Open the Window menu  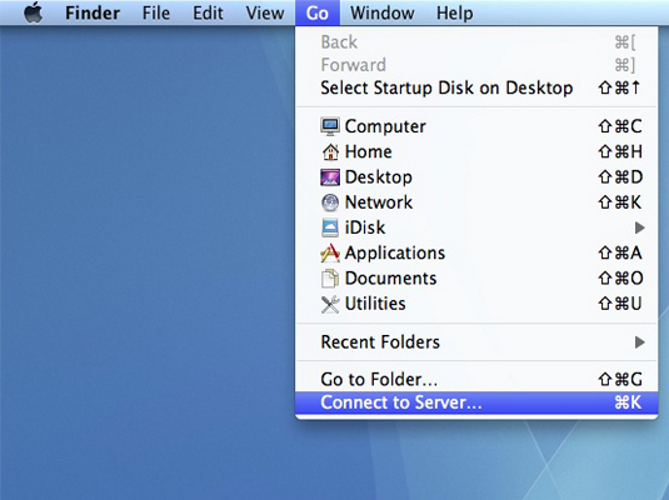[382, 13]
